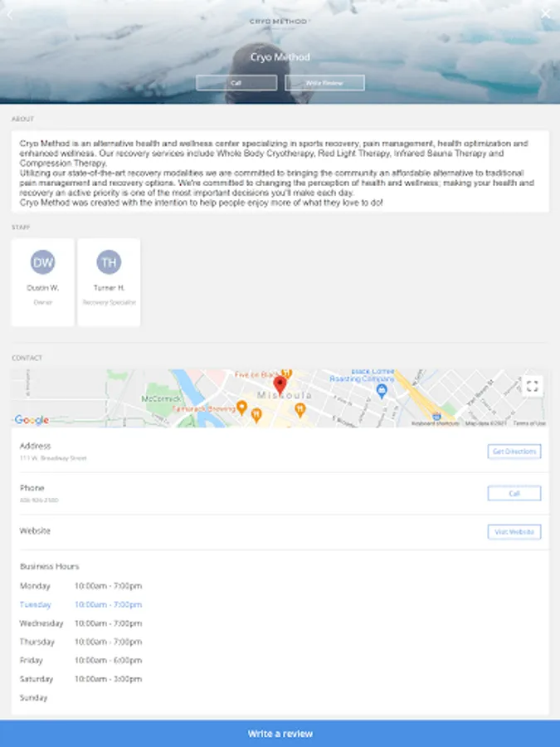560x747 pixels.
Task: Click the Write a review bottom bar
Action: (x=280, y=734)
